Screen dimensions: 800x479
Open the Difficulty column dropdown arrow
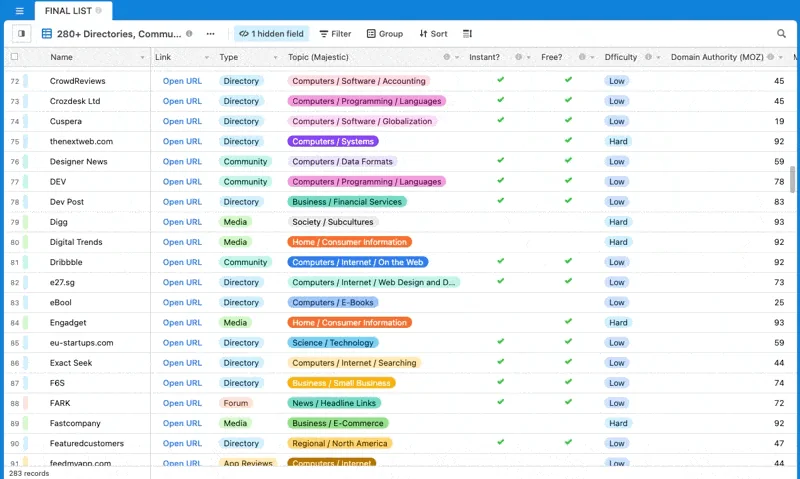pyautogui.click(x=658, y=58)
